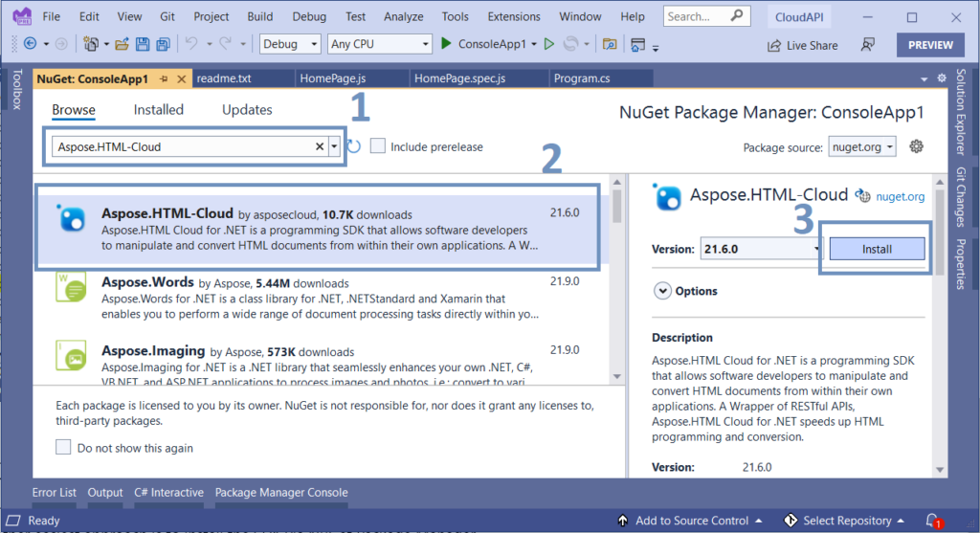
Task: Click Start Without Debugging outlined play icon
Action: (x=548, y=44)
